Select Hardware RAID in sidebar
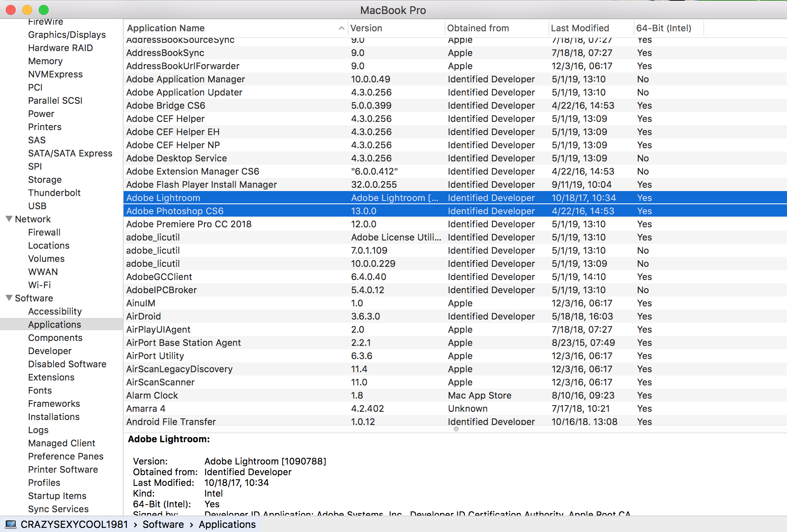 61,48
